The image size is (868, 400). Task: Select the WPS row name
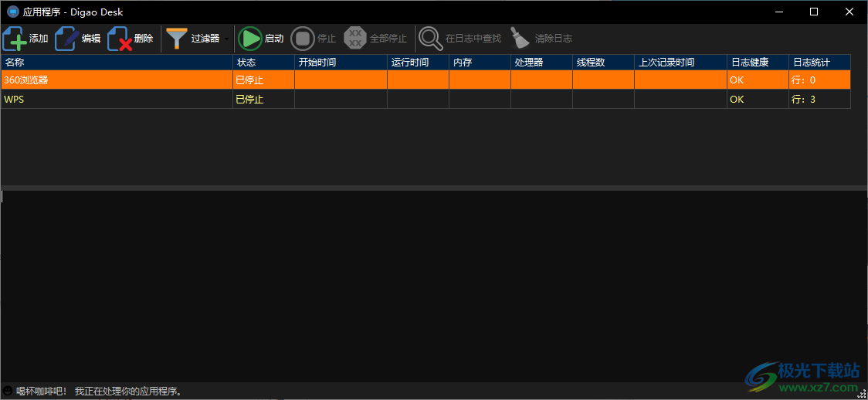click(14, 100)
